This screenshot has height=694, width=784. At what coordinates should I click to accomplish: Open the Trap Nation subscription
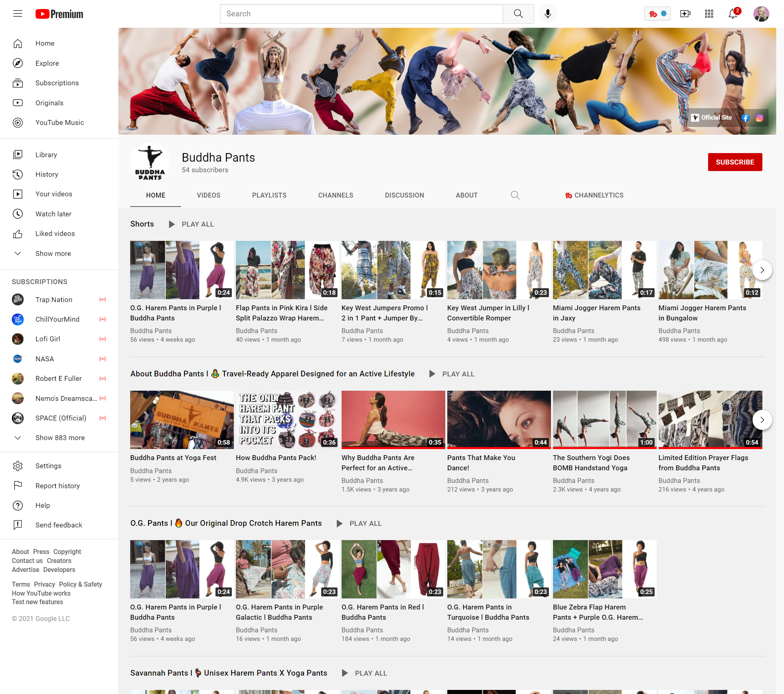[x=59, y=300]
